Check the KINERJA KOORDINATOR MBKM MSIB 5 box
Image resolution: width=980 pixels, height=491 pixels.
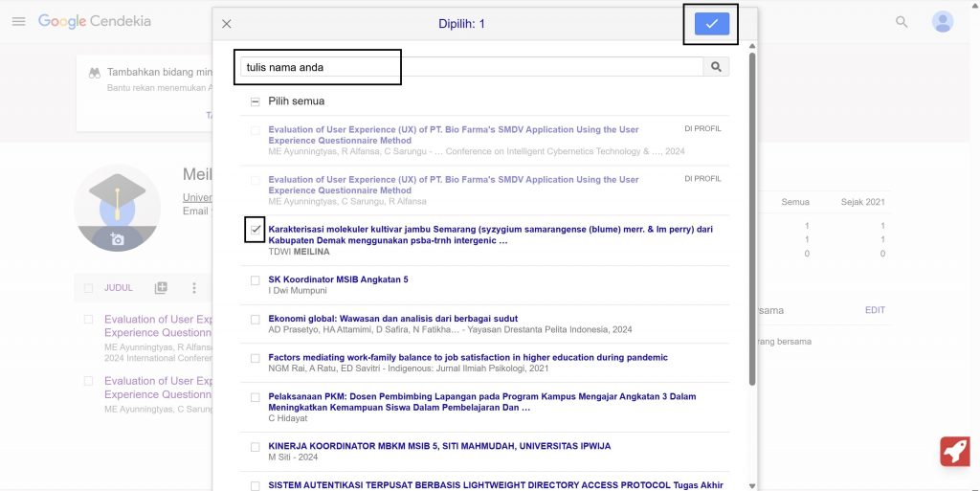tap(255, 447)
